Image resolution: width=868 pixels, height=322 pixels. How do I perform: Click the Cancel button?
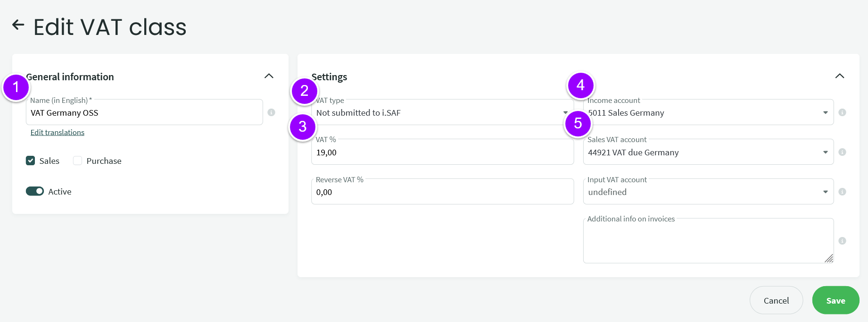[776, 300]
